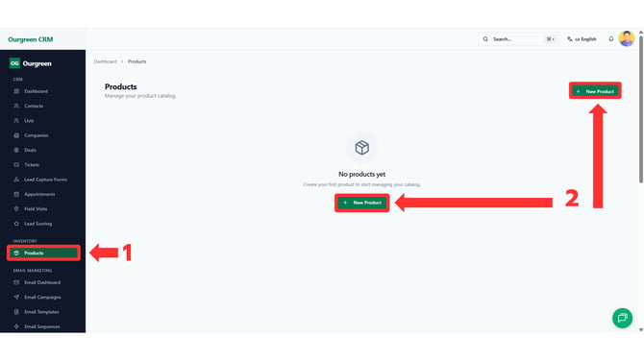
Task: Open the chat support bubble
Action: [x=623, y=318]
